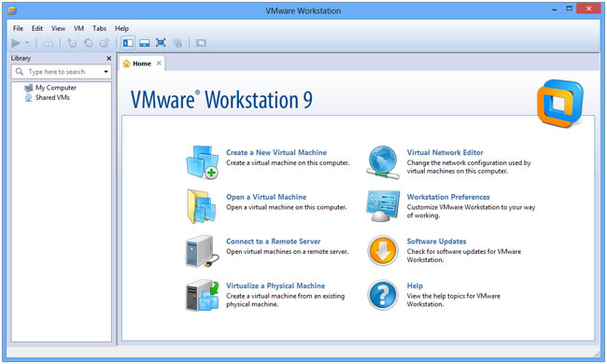Open the Edit menu
The width and height of the screenshot is (607, 364).
37,28
